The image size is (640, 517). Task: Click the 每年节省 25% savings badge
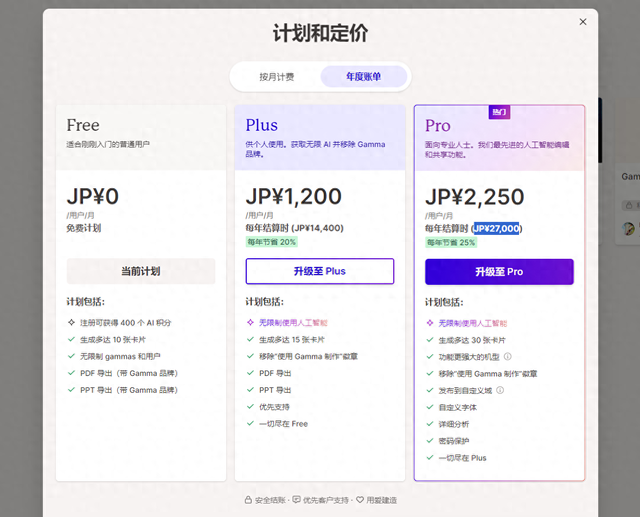[x=451, y=243]
